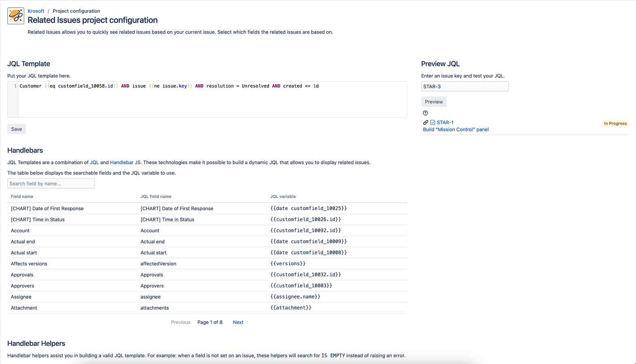Click the help question mark icon under Preview
636x364 pixels.
425,113
